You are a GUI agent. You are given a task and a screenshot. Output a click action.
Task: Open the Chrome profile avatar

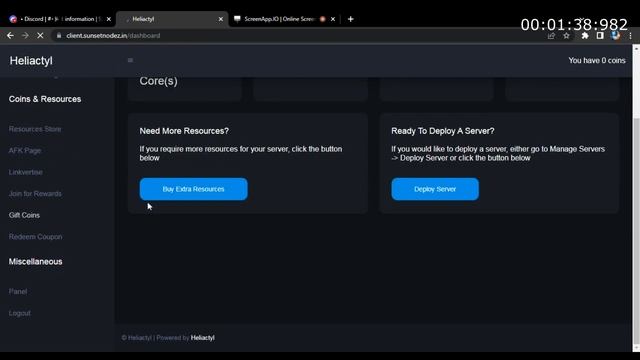616,36
